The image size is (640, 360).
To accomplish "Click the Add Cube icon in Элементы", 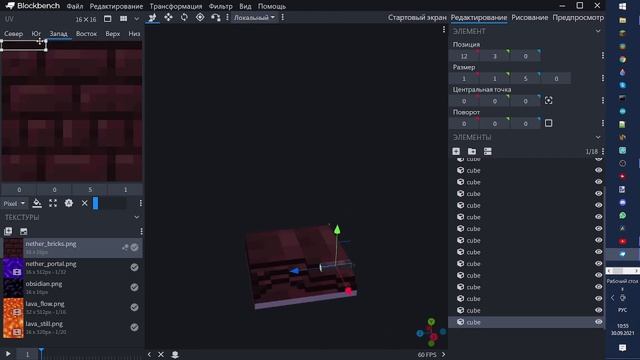I will (456, 151).
